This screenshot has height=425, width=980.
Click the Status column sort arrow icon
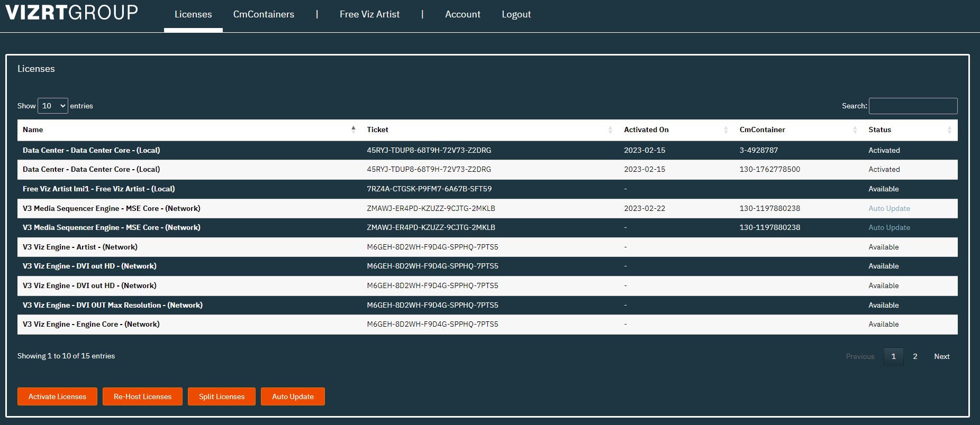click(949, 130)
